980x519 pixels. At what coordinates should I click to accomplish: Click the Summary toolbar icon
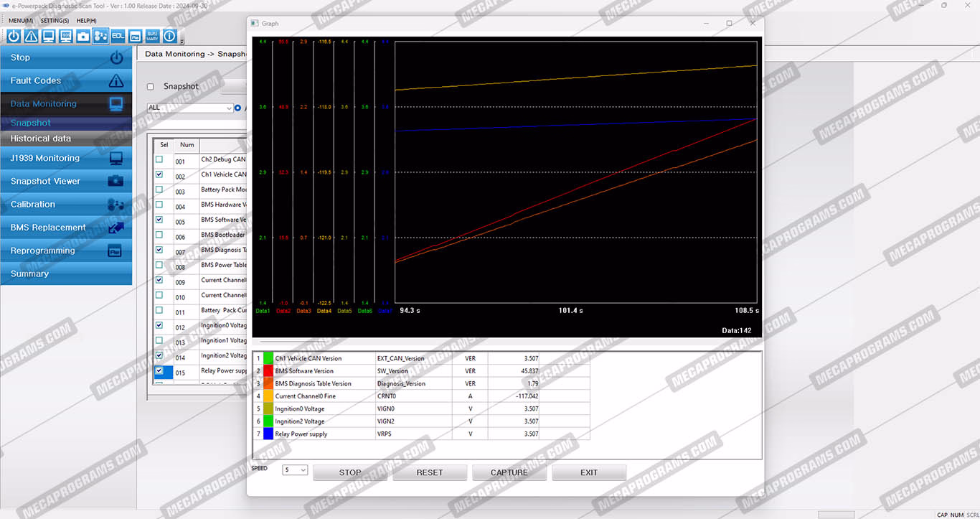coord(152,36)
